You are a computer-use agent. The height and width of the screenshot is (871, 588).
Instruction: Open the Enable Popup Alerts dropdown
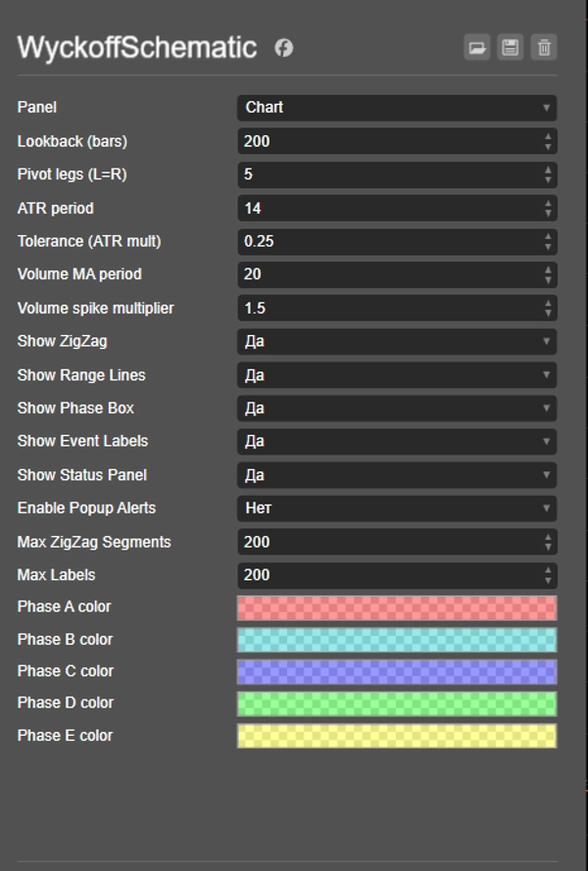(396, 508)
